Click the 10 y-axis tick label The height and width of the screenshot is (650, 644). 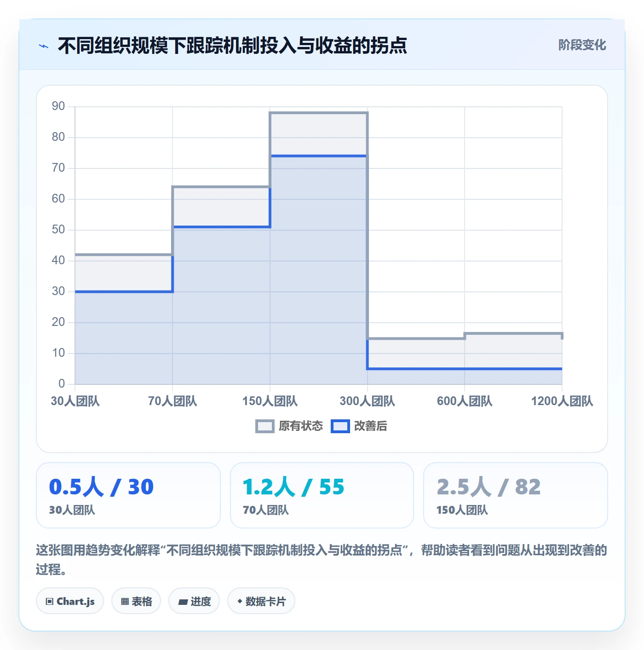(x=58, y=353)
